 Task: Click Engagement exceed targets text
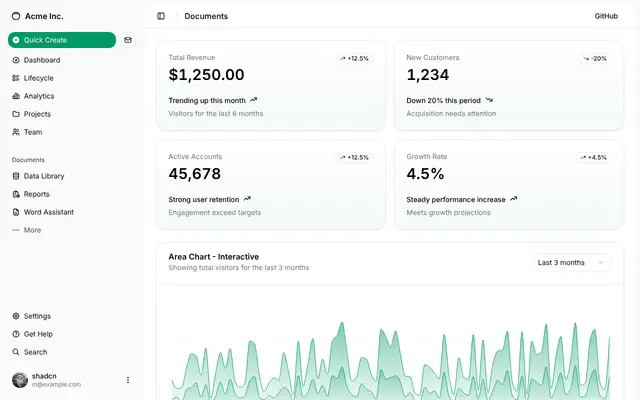tap(214, 213)
